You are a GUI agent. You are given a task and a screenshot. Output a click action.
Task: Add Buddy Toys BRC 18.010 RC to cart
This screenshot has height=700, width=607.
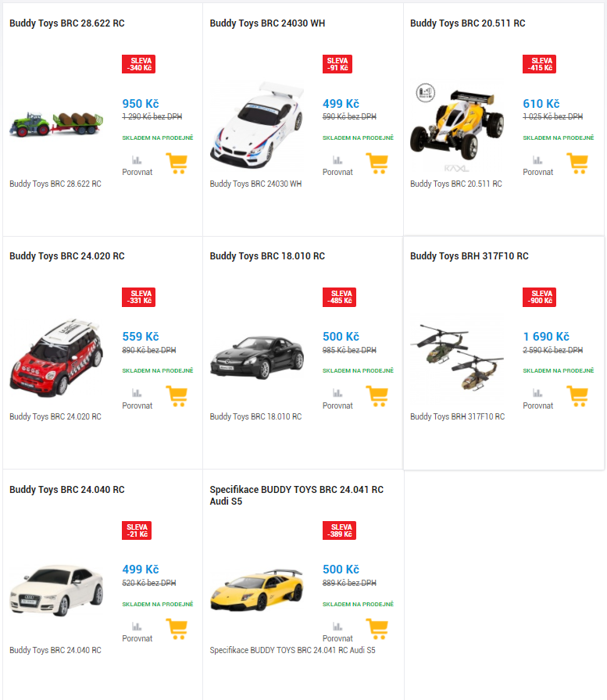[377, 396]
